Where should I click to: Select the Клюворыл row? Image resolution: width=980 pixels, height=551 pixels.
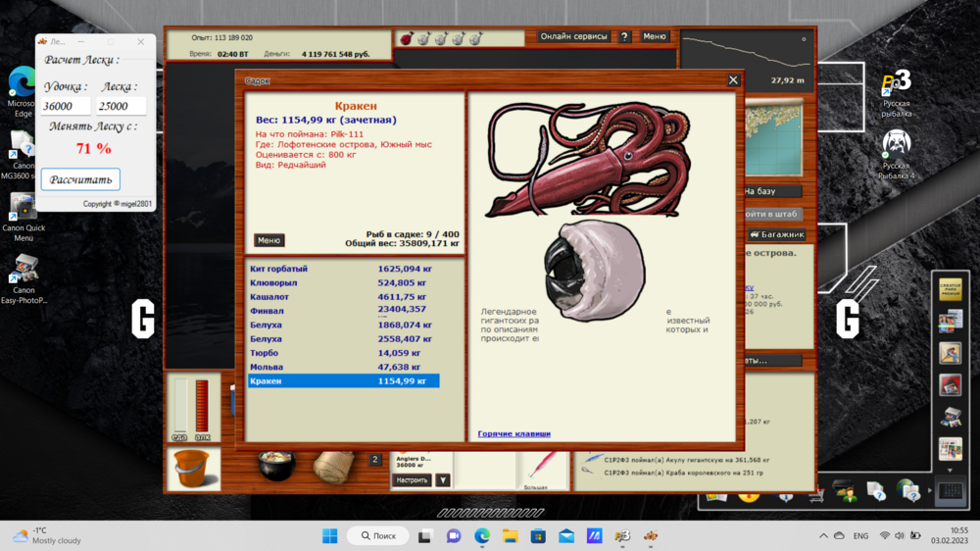[343, 282]
